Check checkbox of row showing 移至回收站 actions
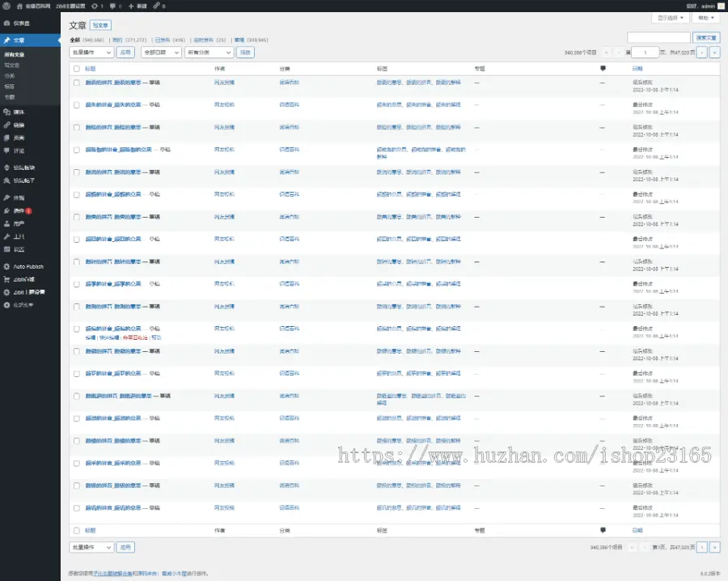 tap(77, 329)
